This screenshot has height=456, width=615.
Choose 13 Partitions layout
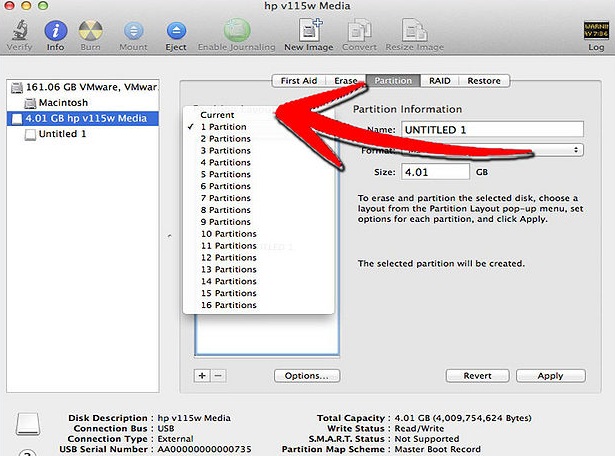tap(258, 269)
